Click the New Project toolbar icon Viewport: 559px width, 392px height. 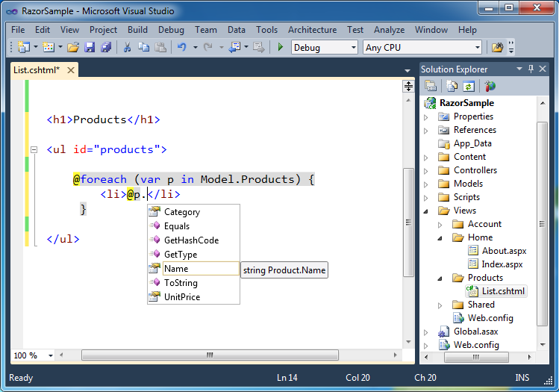point(24,47)
